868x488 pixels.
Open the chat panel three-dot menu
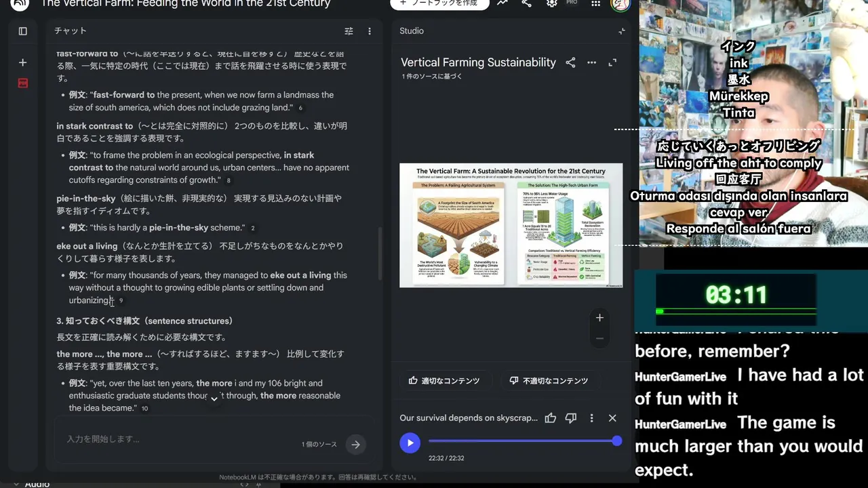click(x=370, y=31)
